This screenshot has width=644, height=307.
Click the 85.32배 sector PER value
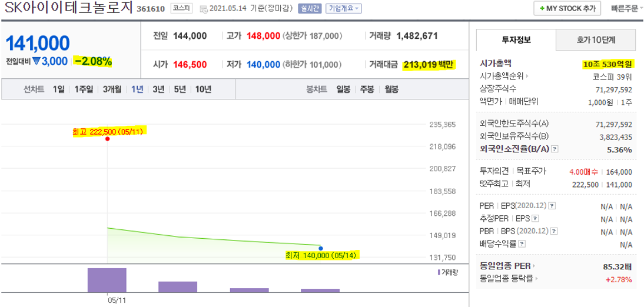click(x=618, y=267)
